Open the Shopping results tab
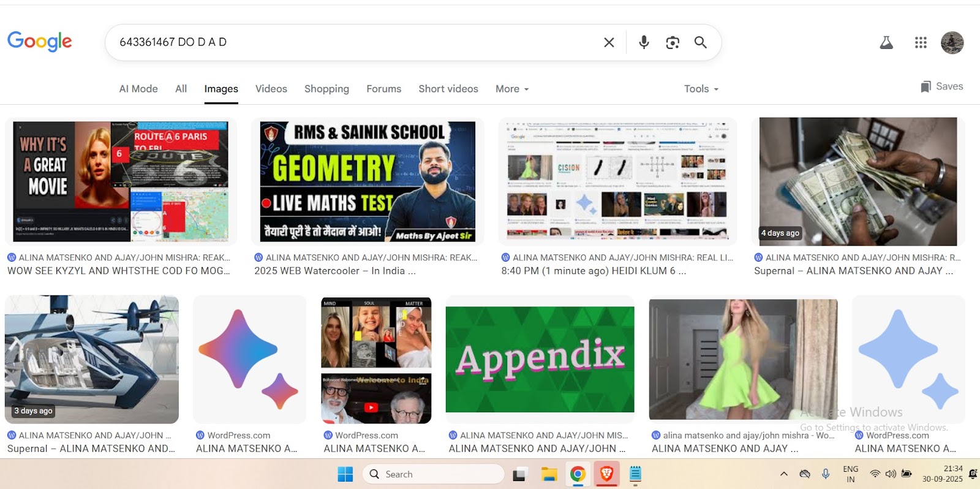This screenshot has width=980, height=489. (x=326, y=89)
